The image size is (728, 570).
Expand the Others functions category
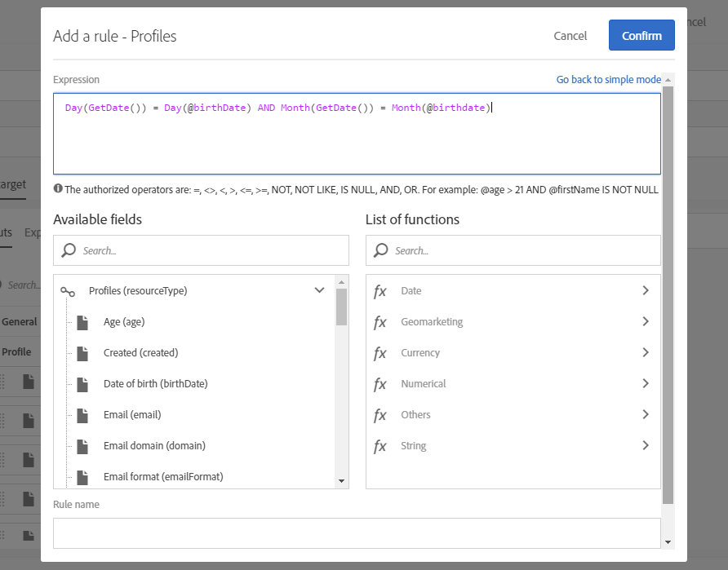pos(645,414)
